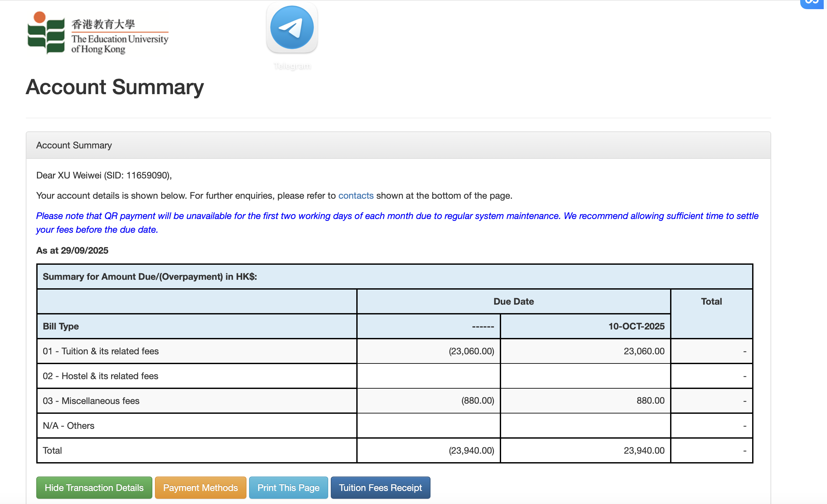
Task: Click Hide Transaction Details button
Action: click(94, 487)
